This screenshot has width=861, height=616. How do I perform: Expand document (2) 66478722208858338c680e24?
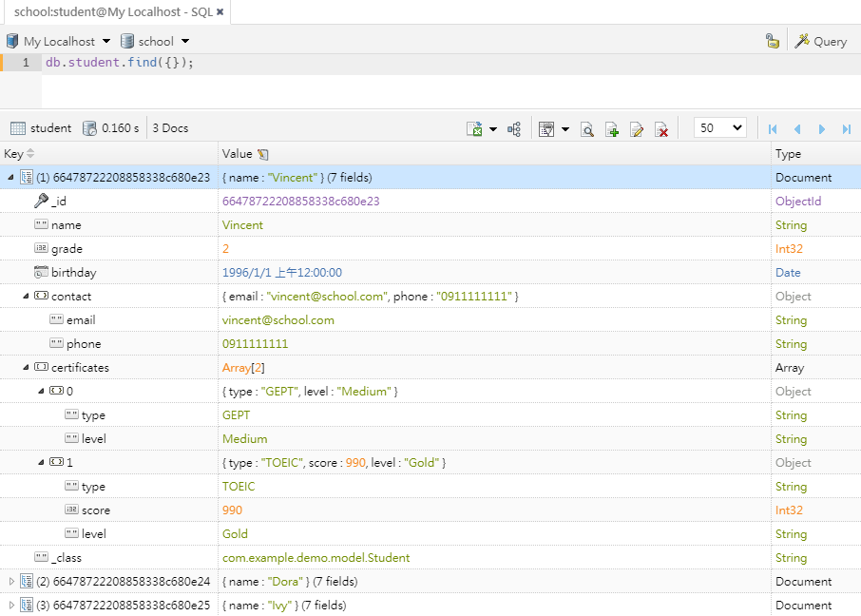click(x=11, y=581)
